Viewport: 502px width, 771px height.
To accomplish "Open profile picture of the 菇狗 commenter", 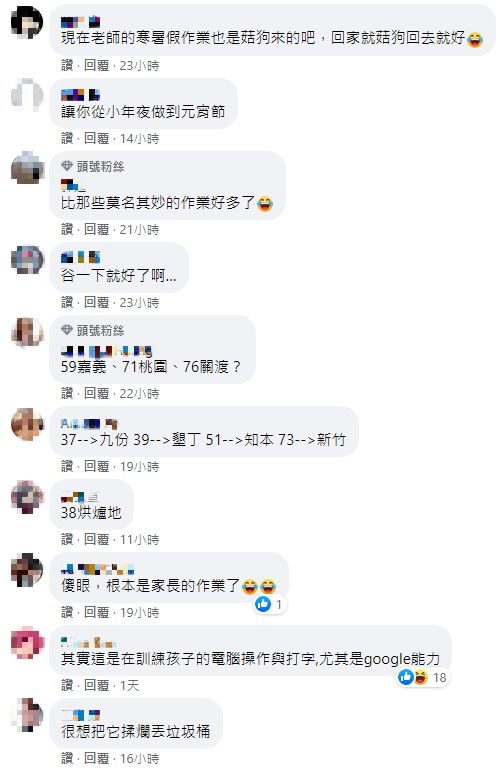I will [x=27, y=23].
